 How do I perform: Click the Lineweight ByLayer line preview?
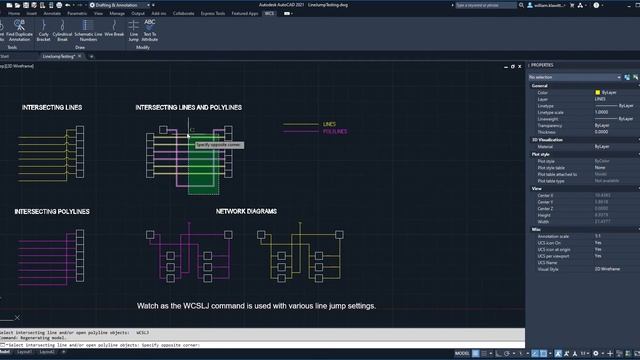606,119
